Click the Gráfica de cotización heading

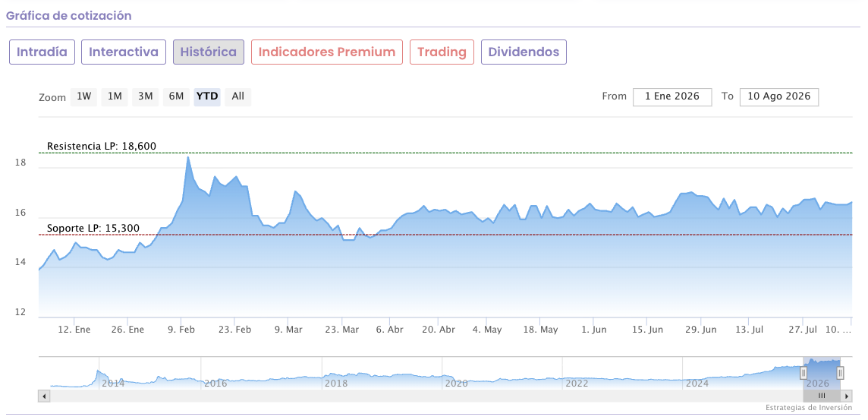point(68,15)
